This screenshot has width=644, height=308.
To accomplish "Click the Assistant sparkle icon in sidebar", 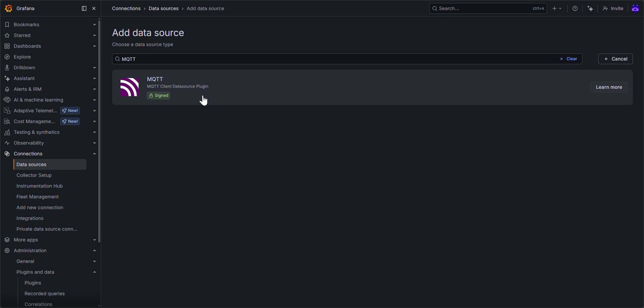I will 7,78.
